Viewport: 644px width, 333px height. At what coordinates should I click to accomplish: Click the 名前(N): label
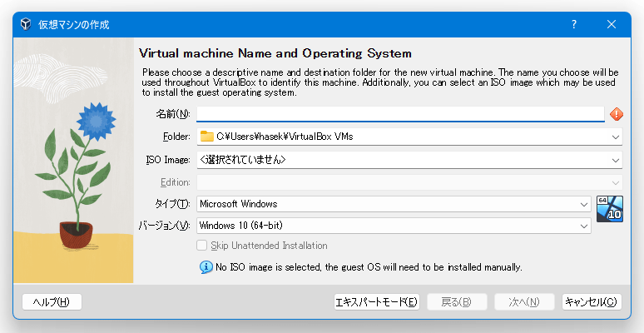(173, 114)
